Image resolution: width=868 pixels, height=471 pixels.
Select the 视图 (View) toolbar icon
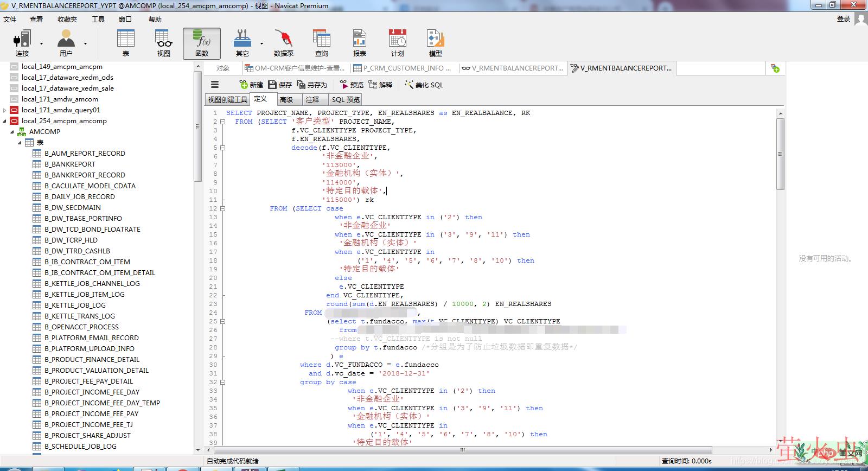click(x=164, y=43)
